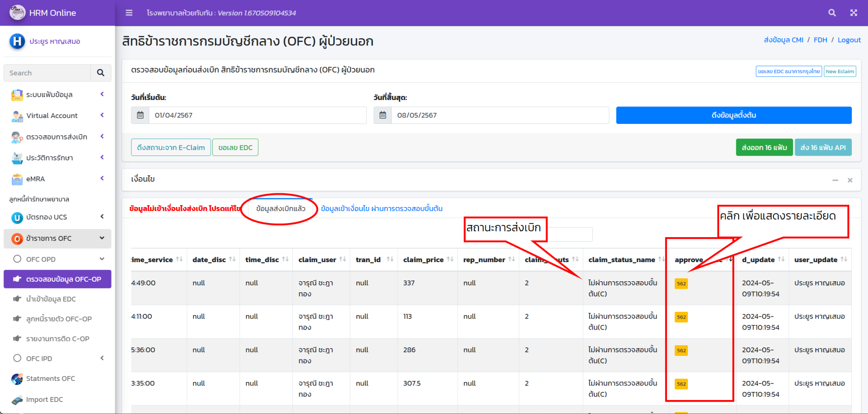Open the Import EDC sidebar item

44,400
